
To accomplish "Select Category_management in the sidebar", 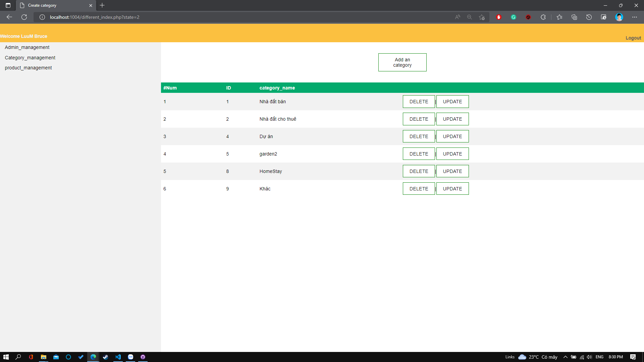I will (x=30, y=57).
